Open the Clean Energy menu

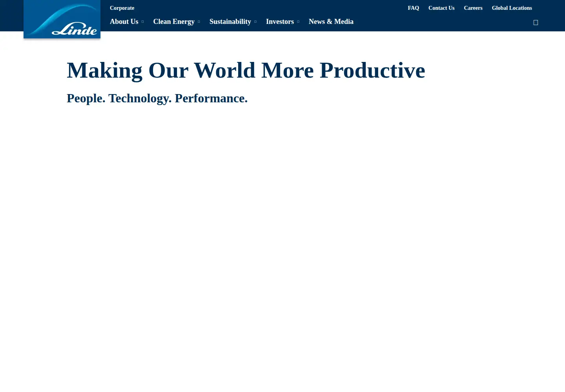click(174, 22)
